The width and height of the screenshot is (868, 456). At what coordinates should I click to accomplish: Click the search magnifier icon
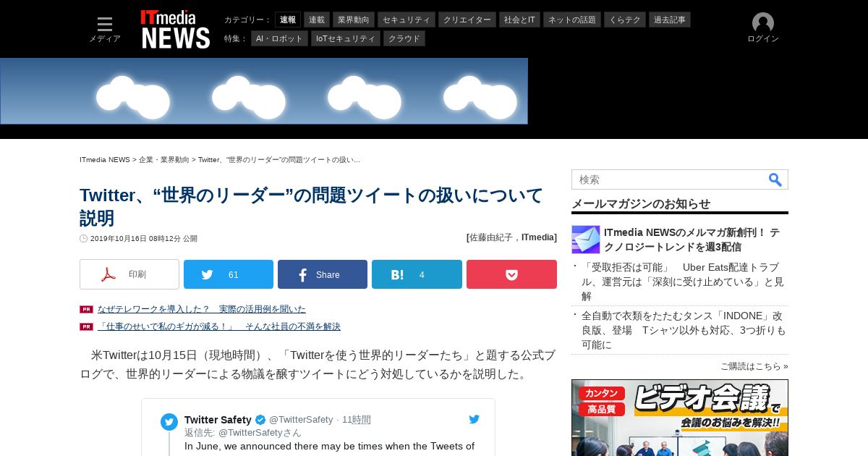[775, 180]
